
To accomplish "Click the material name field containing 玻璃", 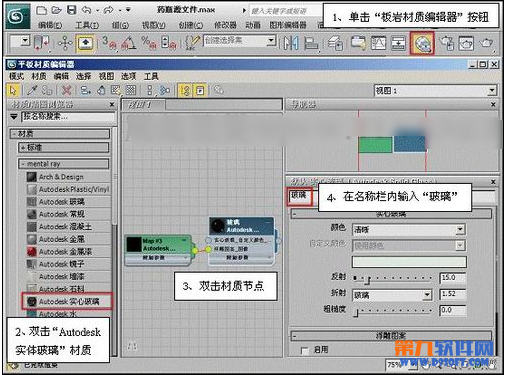I will [300, 196].
